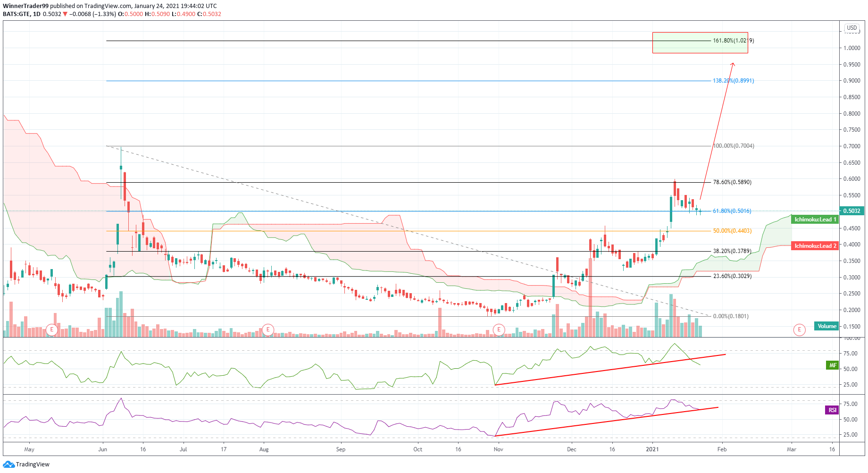The image size is (868, 473).
Task: Select the 78.60%(0.5890) Fibonacci label
Action: click(732, 182)
